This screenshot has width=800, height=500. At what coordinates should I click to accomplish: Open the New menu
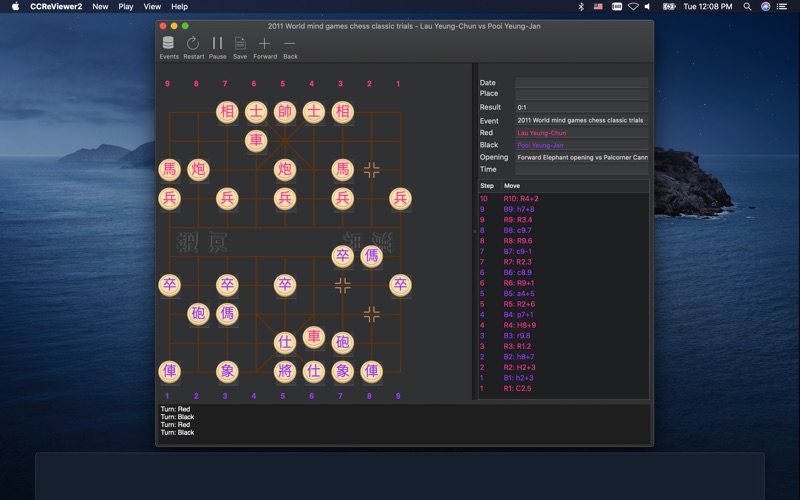point(100,6)
